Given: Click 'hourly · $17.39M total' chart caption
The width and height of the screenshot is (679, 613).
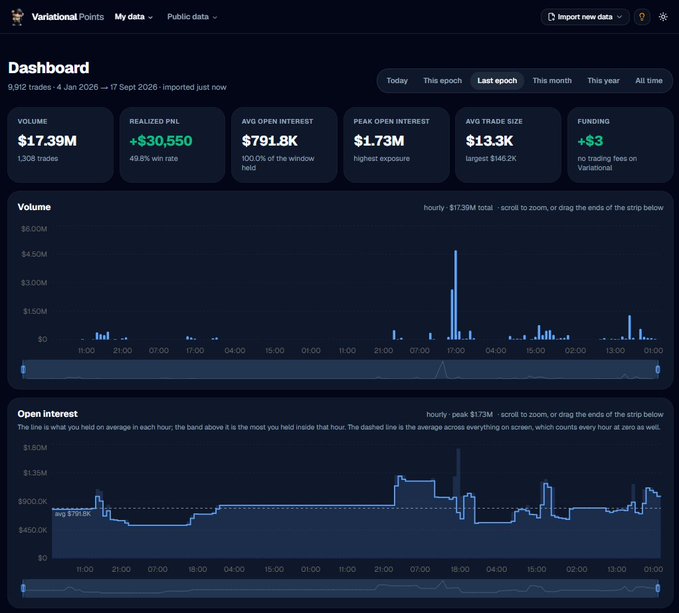Looking at the screenshot, I should 458,208.
